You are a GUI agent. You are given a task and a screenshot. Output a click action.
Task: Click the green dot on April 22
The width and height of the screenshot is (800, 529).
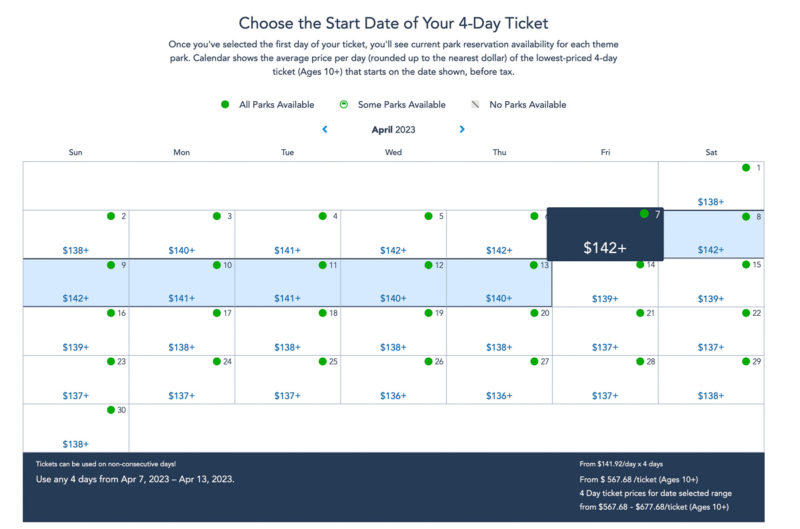[746, 313]
